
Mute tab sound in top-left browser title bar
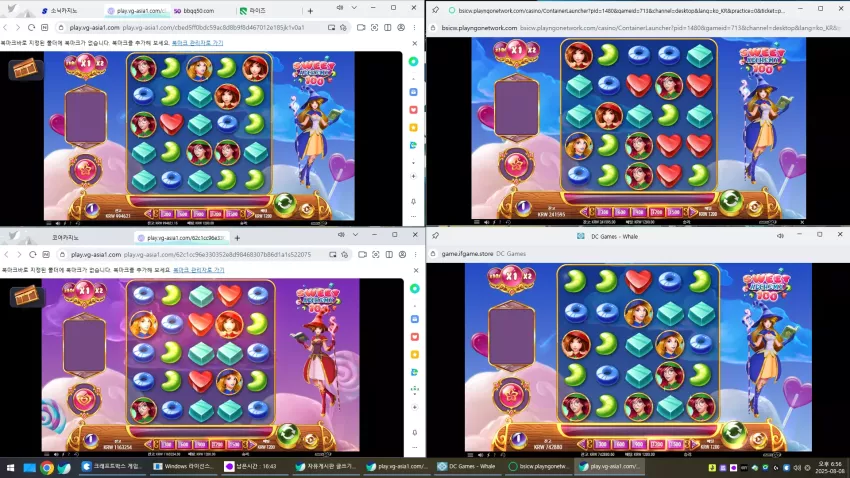tap(339, 8)
